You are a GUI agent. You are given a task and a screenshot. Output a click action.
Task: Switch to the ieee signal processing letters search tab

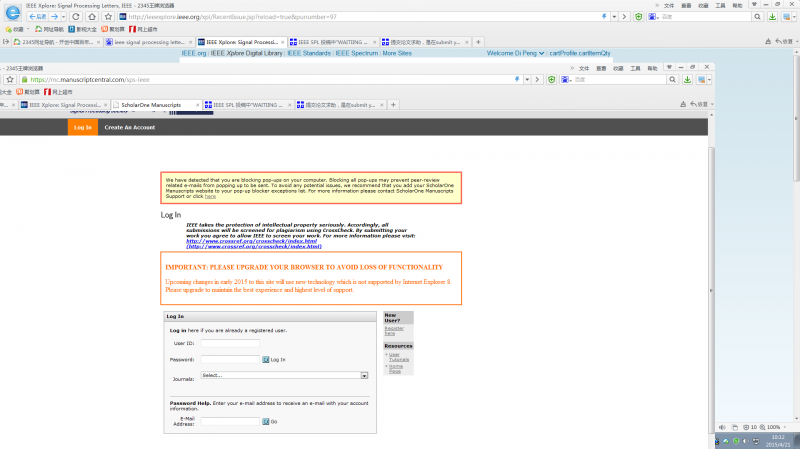click(x=149, y=42)
